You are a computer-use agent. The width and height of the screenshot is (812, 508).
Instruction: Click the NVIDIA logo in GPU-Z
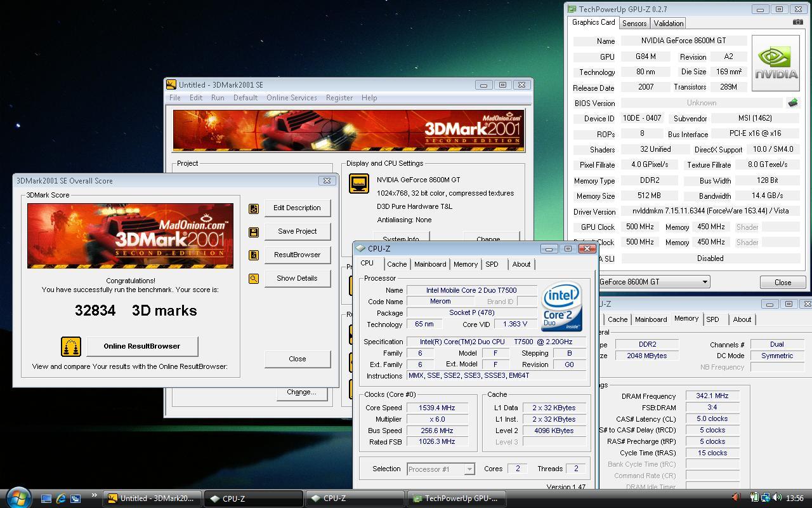point(775,63)
